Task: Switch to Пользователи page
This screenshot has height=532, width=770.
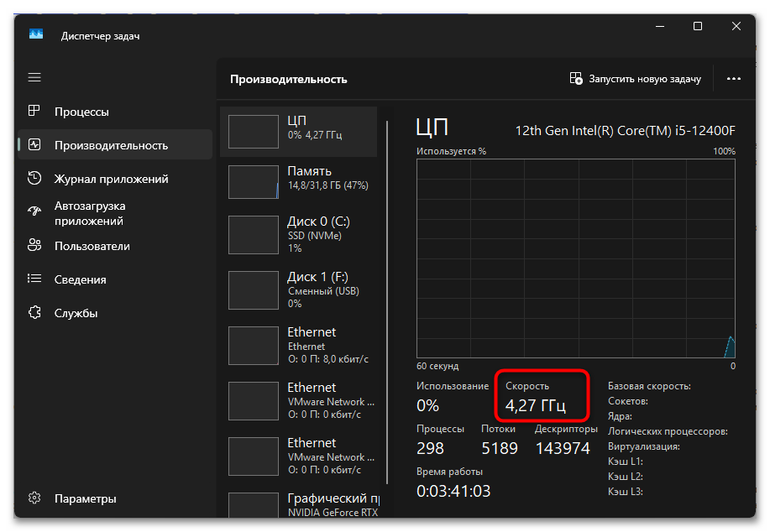Action: [115, 246]
